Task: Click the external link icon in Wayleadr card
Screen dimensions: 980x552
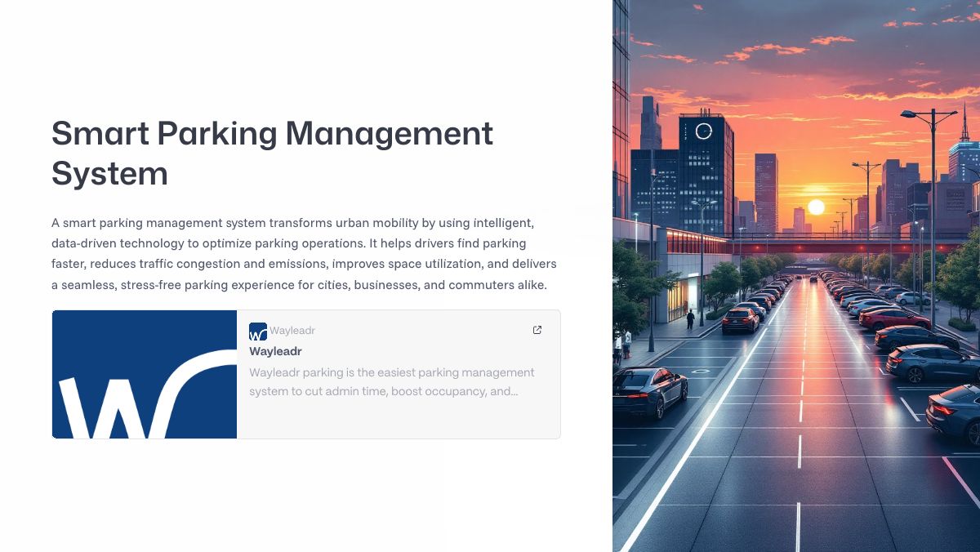Action: [537, 330]
